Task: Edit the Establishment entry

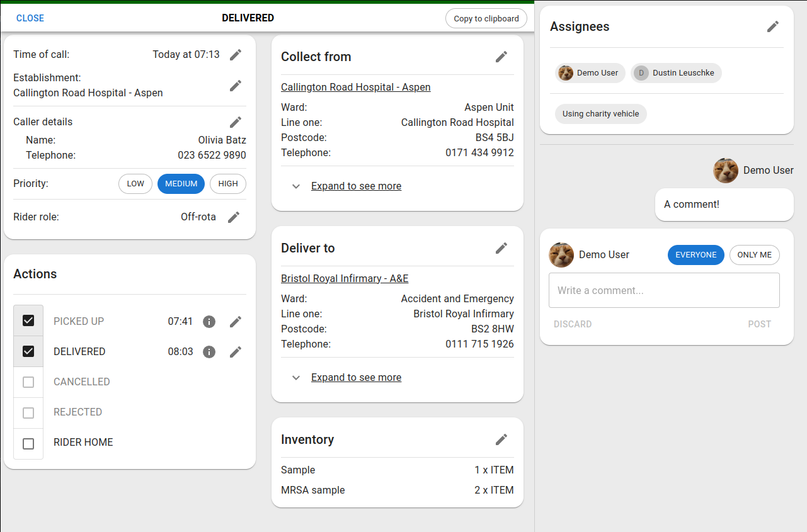Action: tap(236, 85)
